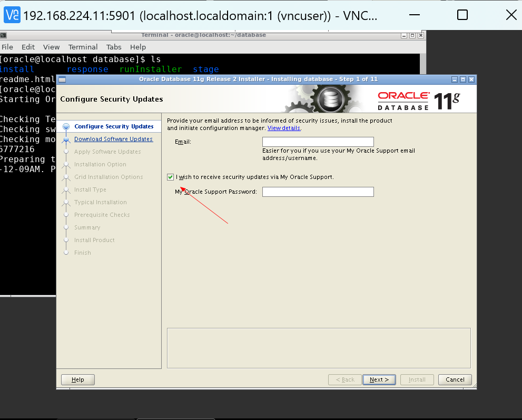Close the VNC viewer window
Screen dimensions: 522x420
click(511, 15)
